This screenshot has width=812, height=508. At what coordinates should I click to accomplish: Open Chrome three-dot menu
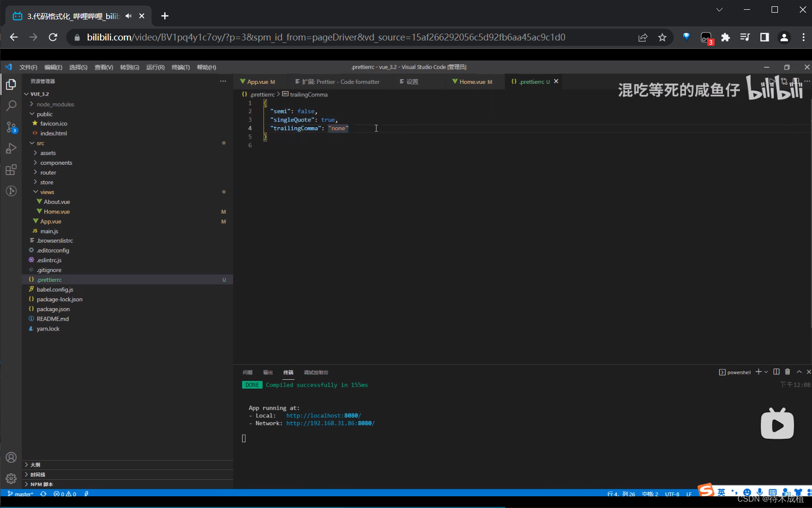pyautogui.click(x=803, y=38)
